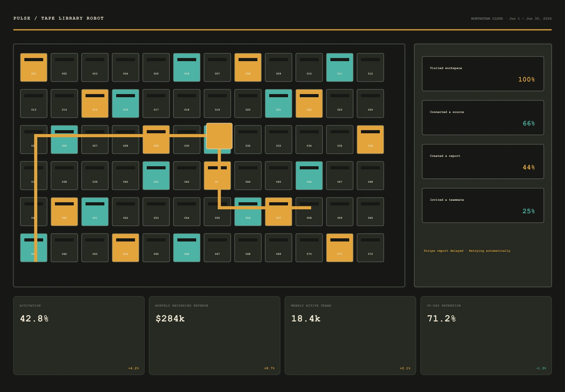This screenshot has height=392, width=565.
Task: Click the Pulse / Tape Library Robot title
Action: coord(58,18)
